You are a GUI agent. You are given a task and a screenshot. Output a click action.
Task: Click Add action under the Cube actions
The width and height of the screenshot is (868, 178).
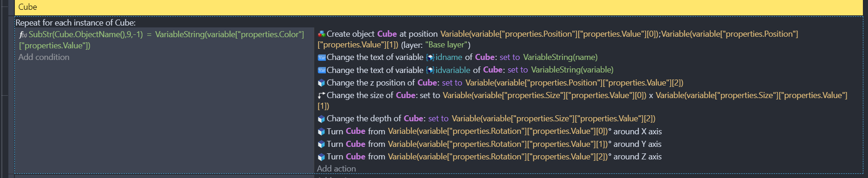336,169
